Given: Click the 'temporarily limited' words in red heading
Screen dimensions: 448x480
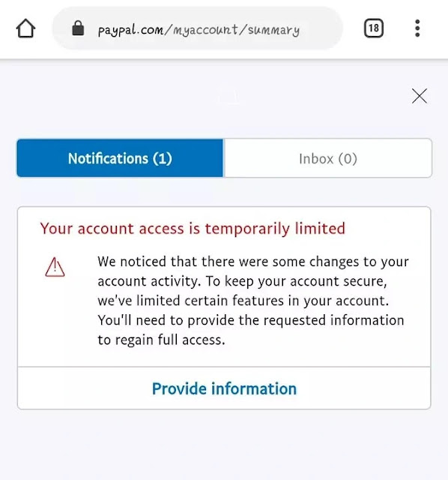Looking at the screenshot, I should coord(275,228).
